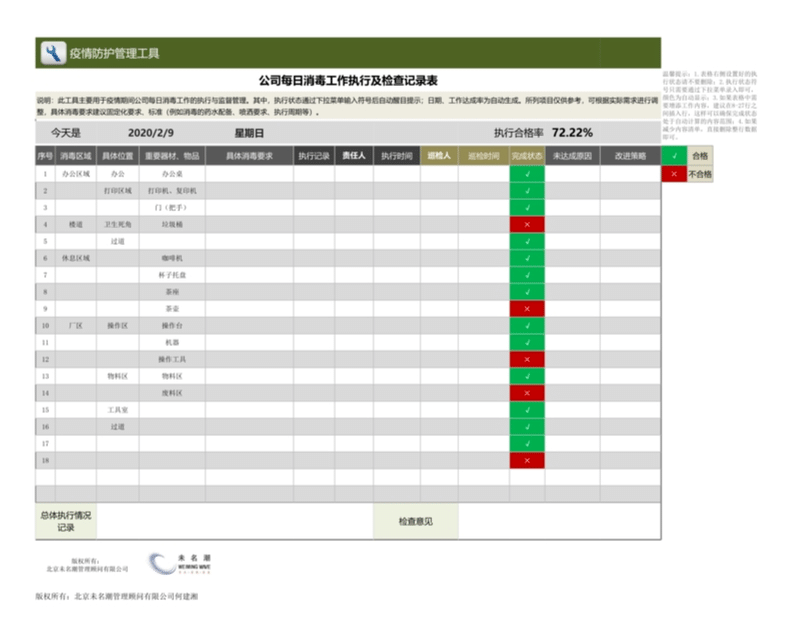The height and width of the screenshot is (618, 800).
Task: Click the red X legend icon for 不合格
Action: click(x=675, y=174)
